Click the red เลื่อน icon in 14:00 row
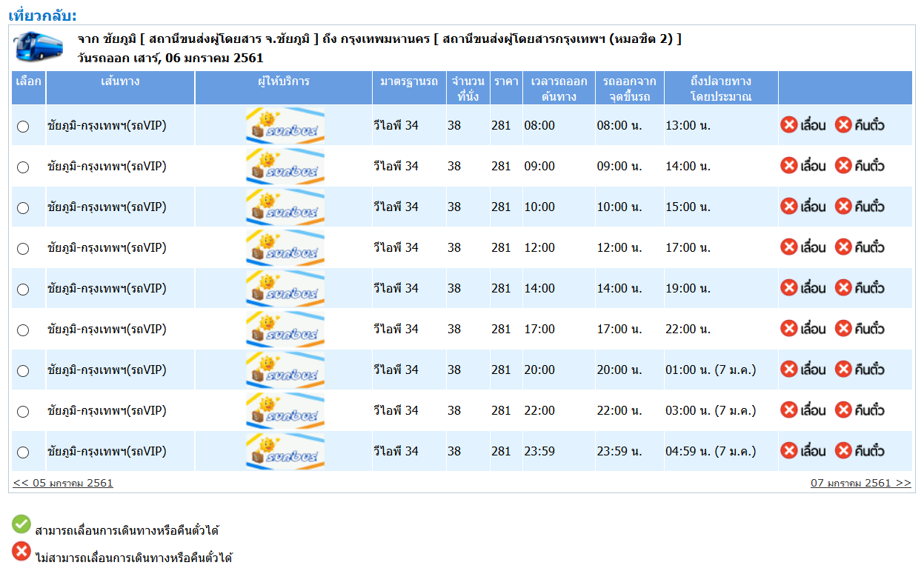This screenshot has height=568, width=924. pyautogui.click(x=788, y=287)
